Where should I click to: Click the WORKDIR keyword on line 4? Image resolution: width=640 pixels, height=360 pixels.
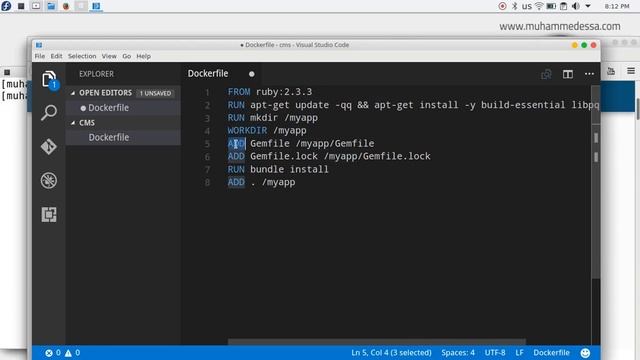(247, 131)
